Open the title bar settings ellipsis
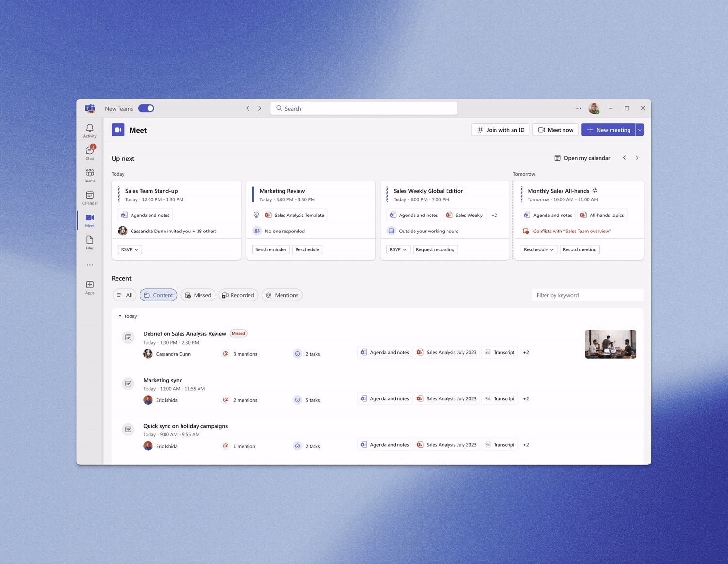728x564 pixels. [x=579, y=108]
